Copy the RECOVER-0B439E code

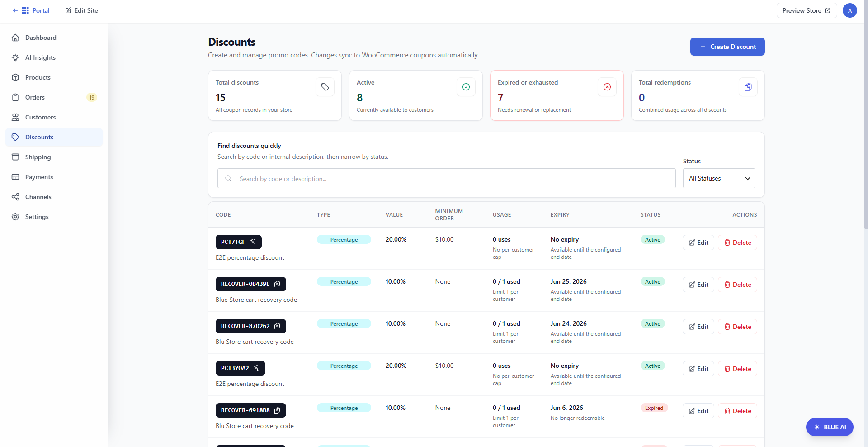pyautogui.click(x=277, y=284)
